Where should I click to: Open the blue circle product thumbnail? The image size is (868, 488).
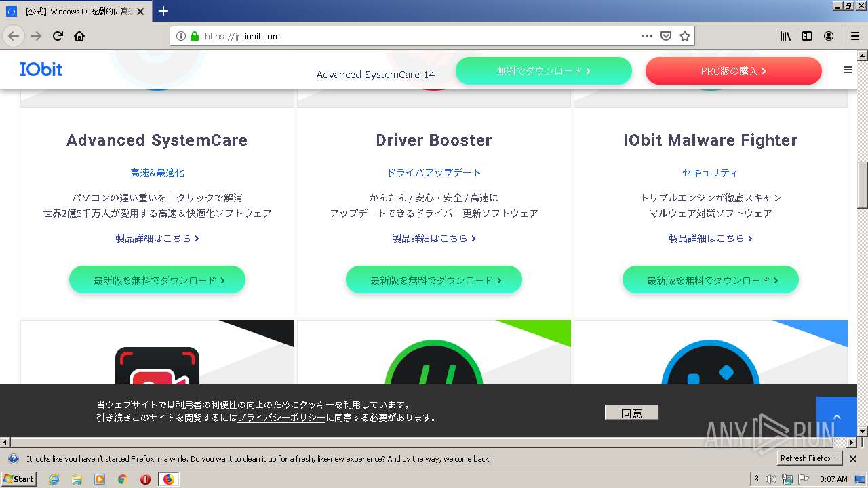(x=711, y=362)
